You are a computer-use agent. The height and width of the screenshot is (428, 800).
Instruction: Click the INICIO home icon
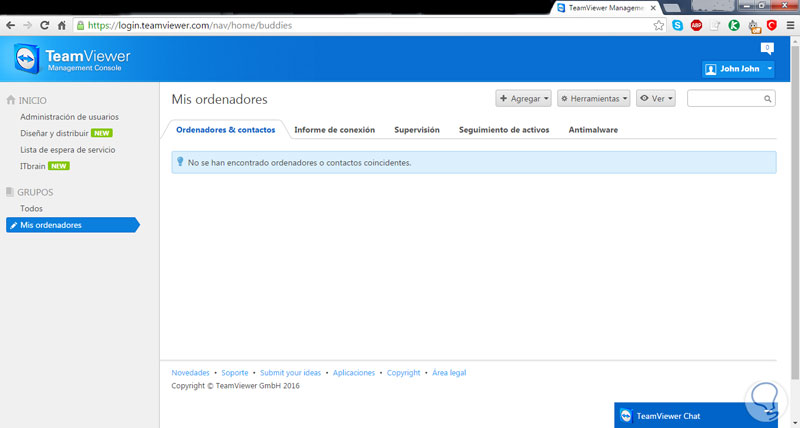pyautogui.click(x=11, y=100)
